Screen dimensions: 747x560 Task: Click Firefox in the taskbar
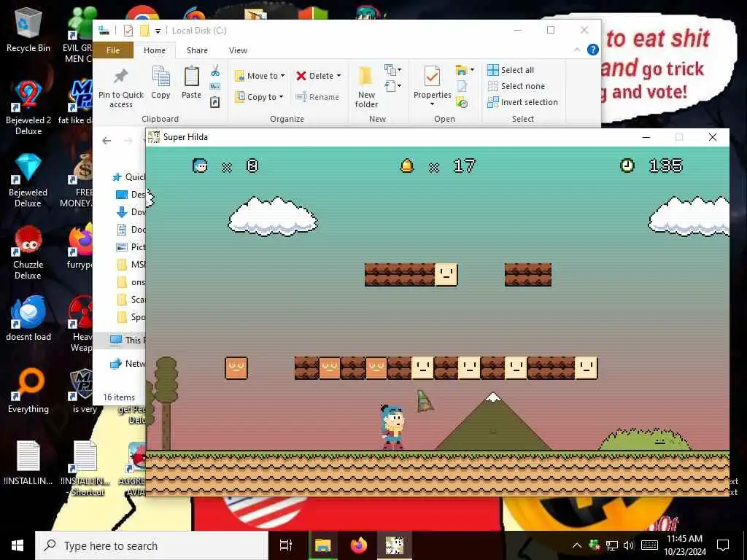(359, 545)
